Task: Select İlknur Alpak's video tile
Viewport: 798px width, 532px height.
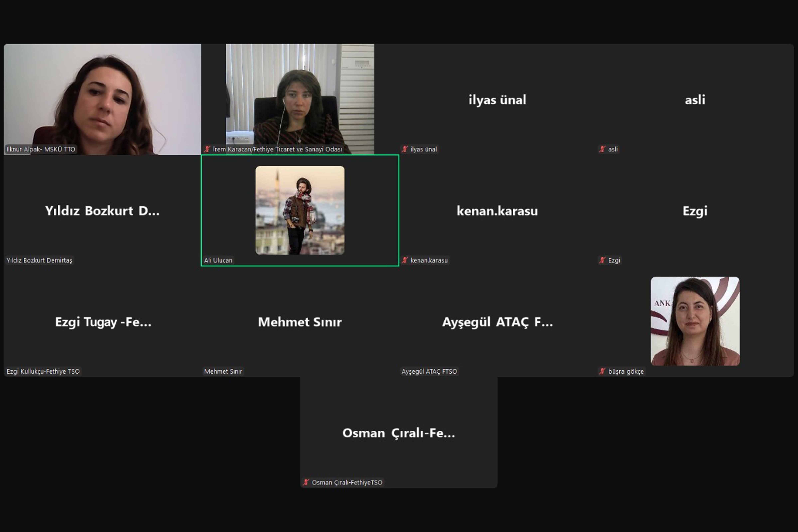Action: point(102,99)
